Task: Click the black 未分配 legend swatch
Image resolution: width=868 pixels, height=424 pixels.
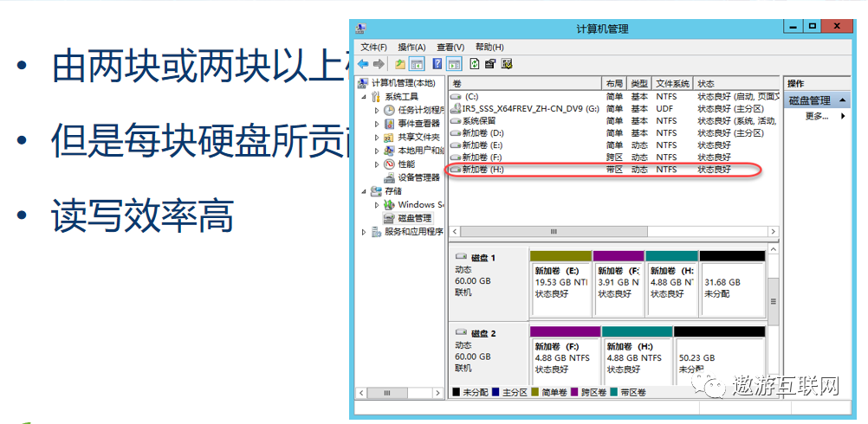Action: tap(457, 392)
